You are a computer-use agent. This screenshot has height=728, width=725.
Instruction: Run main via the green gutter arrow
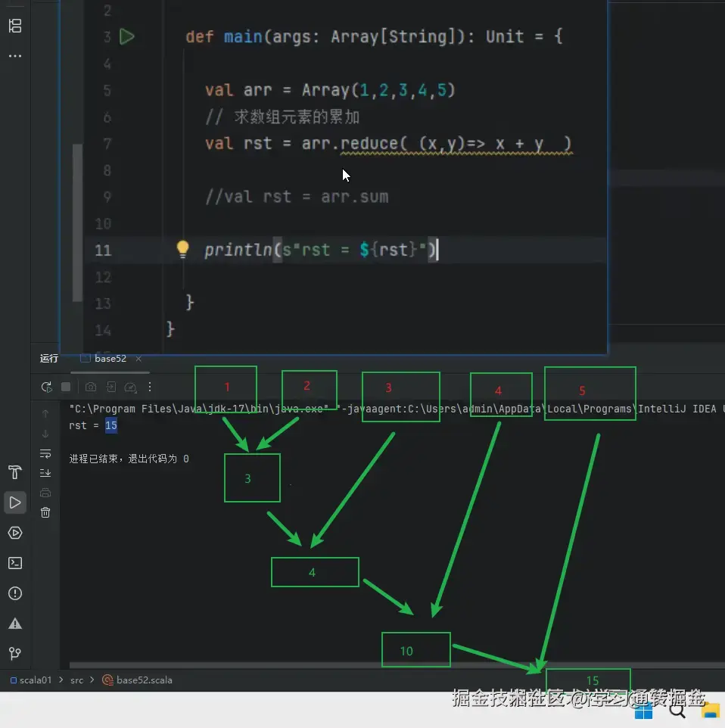(127, 36)
